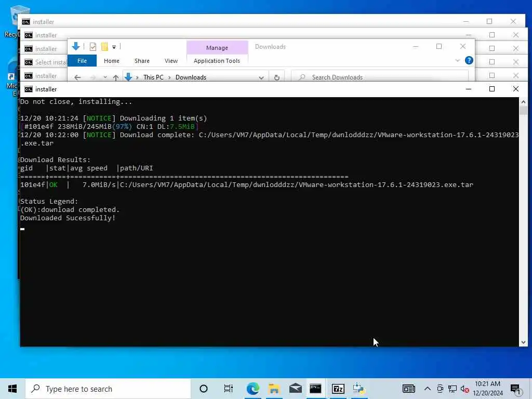Expand the ribbon with chevron arrow
The height and width of the screenshot is (399, 532).
[457, 60]
